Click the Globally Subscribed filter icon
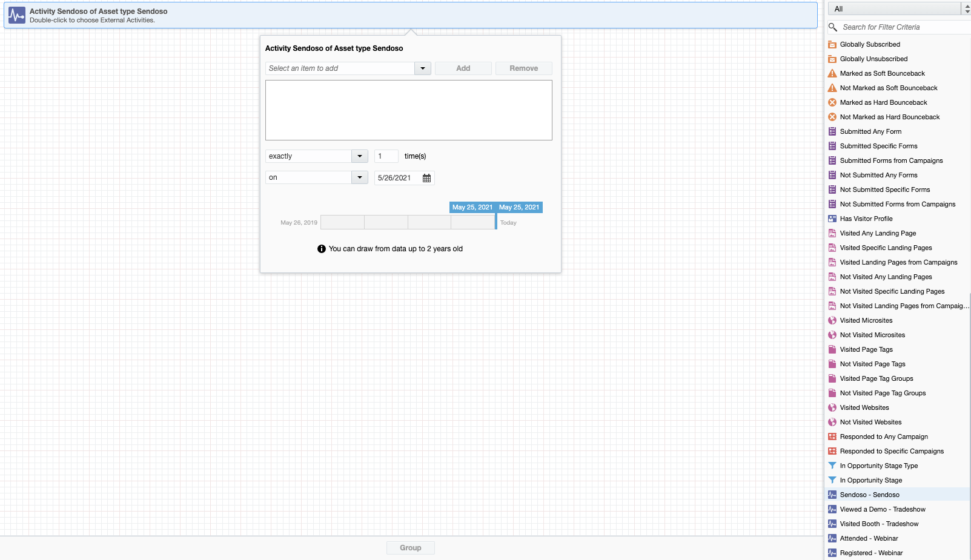971x560 pixels. pyautogui.click(x=832, y=44)
